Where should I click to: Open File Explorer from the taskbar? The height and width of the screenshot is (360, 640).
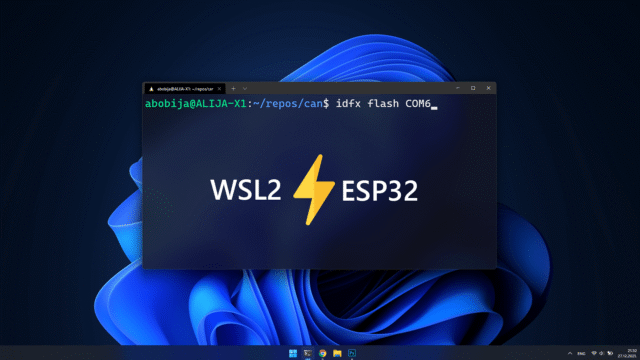click(337, 353)
